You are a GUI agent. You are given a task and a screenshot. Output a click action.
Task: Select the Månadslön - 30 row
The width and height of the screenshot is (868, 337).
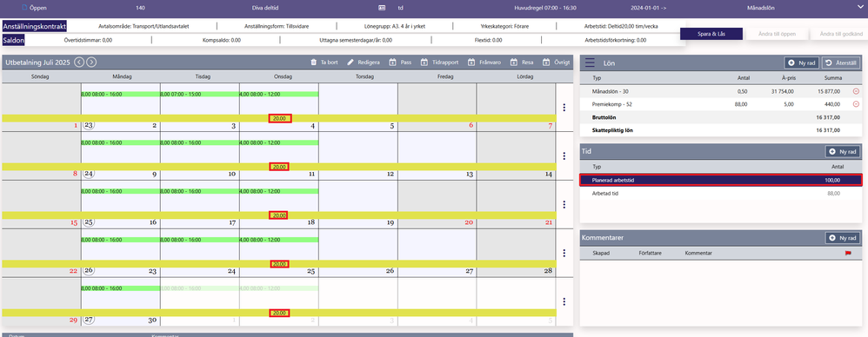721,91
